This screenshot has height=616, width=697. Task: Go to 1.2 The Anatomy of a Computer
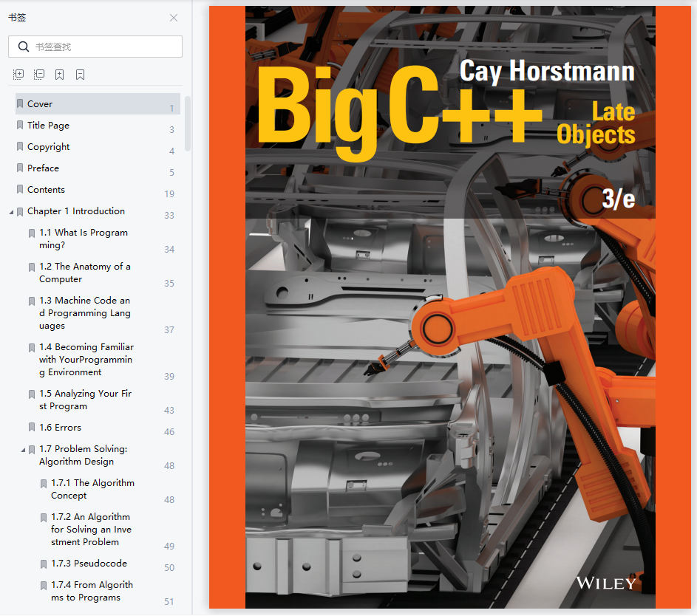[84, 273]
